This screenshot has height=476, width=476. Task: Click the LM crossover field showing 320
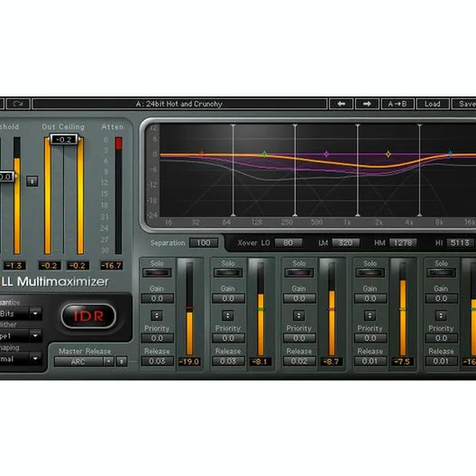tap(346, 243)
